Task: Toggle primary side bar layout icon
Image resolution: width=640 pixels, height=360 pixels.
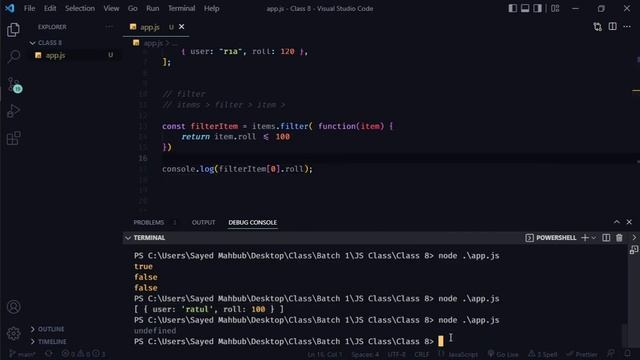Action: pos(513,8)
